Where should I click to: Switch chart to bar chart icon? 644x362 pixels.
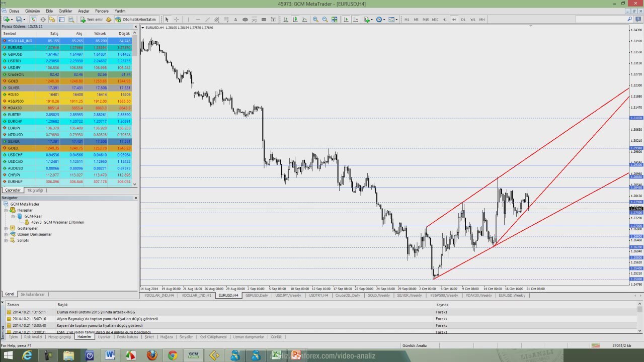(286, 20)
